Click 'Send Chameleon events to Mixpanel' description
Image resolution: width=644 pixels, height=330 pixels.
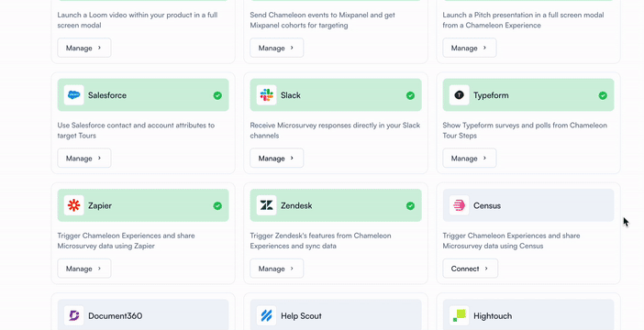(x=322, y=20)
